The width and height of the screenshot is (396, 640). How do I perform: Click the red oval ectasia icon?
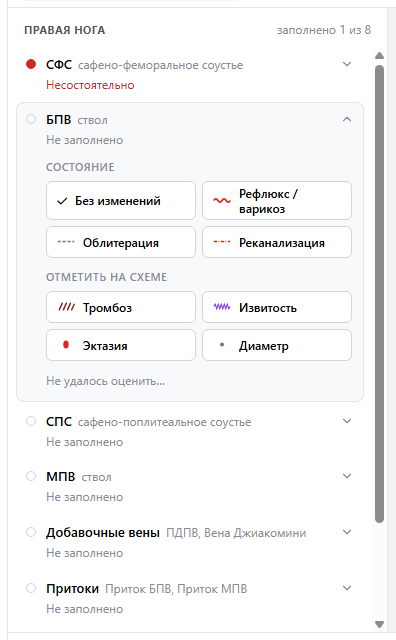66,345
